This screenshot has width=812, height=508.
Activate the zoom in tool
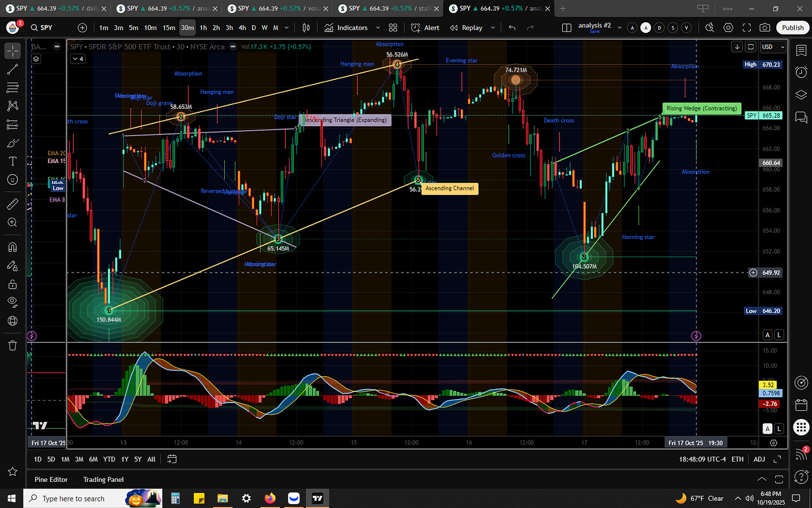[12, 223]
